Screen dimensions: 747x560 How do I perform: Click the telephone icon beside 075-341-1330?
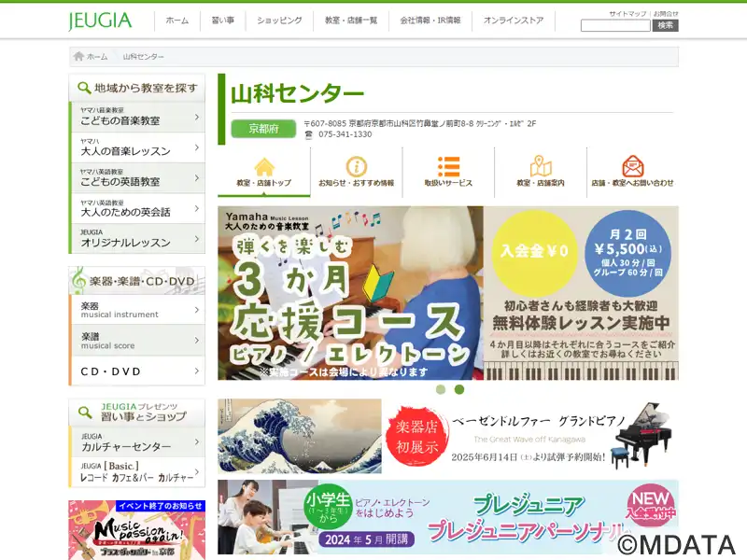coord(309,134)
